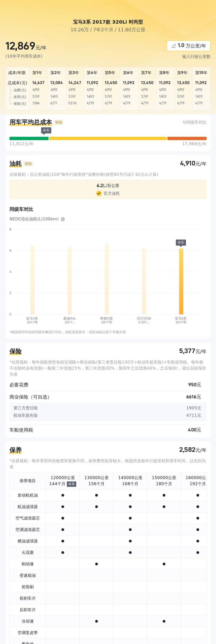Click the yellow checkmark icon by 官方油耗
This screenshot has height=644, width=216.
99,194
